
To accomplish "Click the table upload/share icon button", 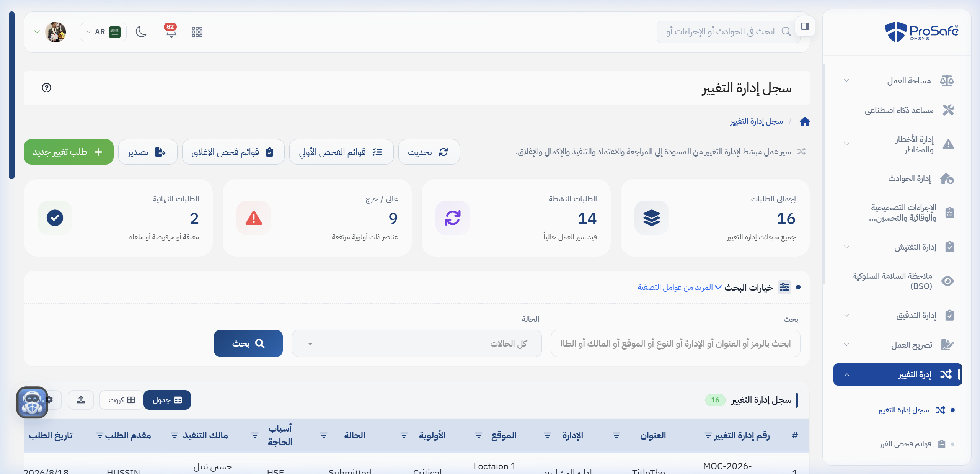I will click(81, 400).
